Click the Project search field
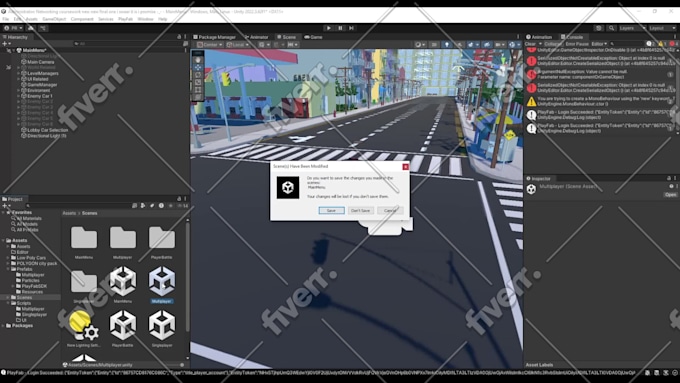Image resolution: width=680 pixels, height=383 pixels. point(78,206)
